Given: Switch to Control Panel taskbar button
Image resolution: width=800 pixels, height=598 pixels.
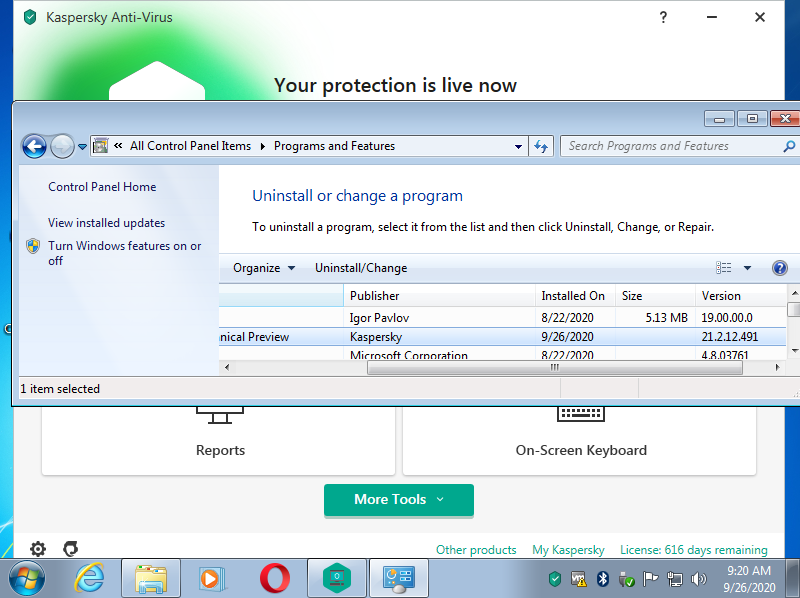Looking at the screenshot, I should pyautogui.click(x=399, y=579).
